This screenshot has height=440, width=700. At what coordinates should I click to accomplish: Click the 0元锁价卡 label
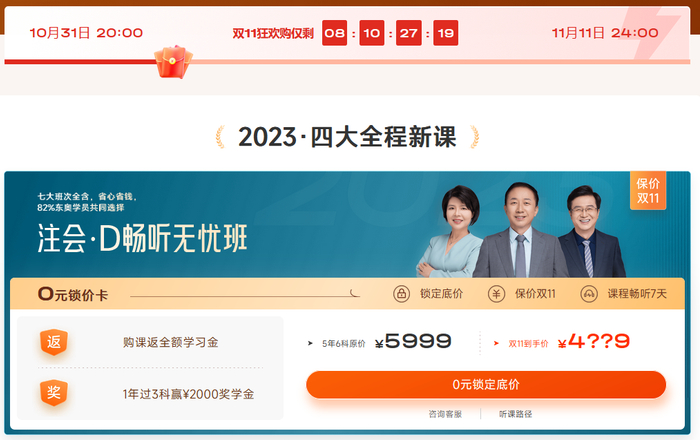pyautogui.click(x=73, y=294)
